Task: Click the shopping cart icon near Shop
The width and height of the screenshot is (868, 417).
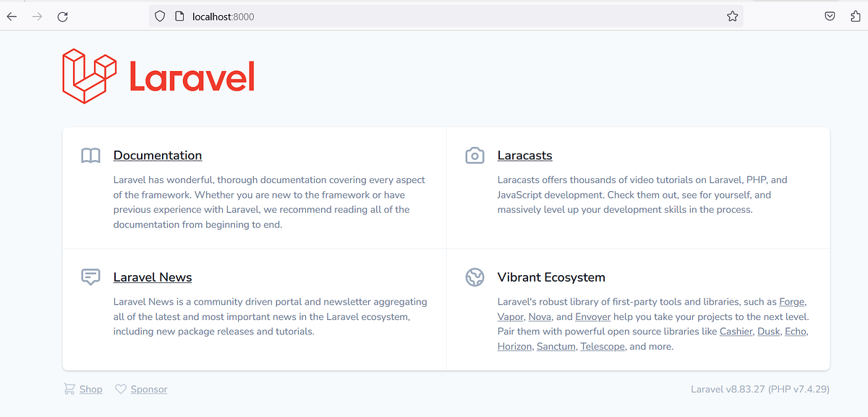Action: point(69,389)
